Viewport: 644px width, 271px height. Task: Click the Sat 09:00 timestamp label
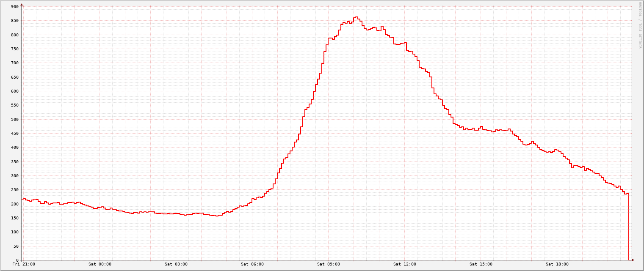point(329,264)
